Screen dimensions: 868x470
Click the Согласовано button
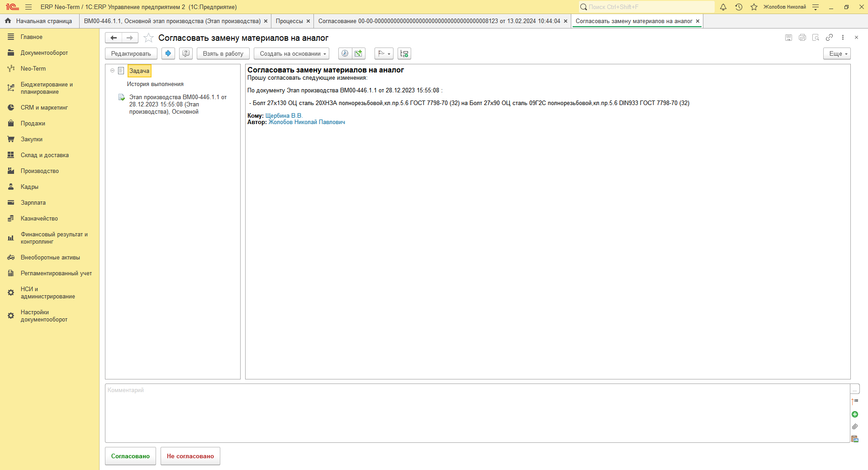(x=130, y=456)
